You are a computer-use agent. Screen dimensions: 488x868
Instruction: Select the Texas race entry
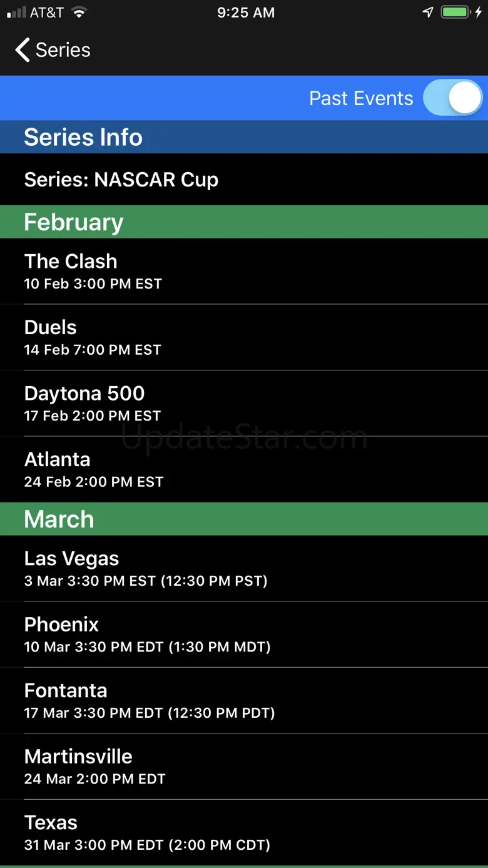point(244,832)
